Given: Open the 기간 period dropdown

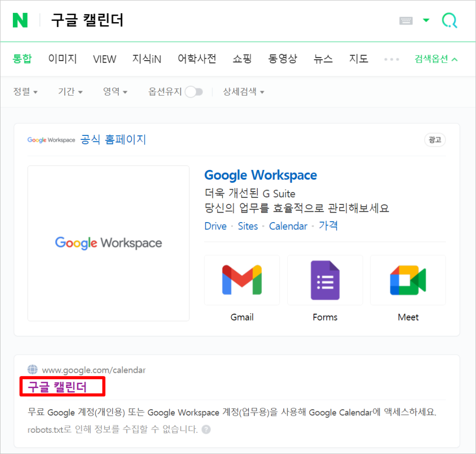Looking at the screenshot, I should point(70,92).
